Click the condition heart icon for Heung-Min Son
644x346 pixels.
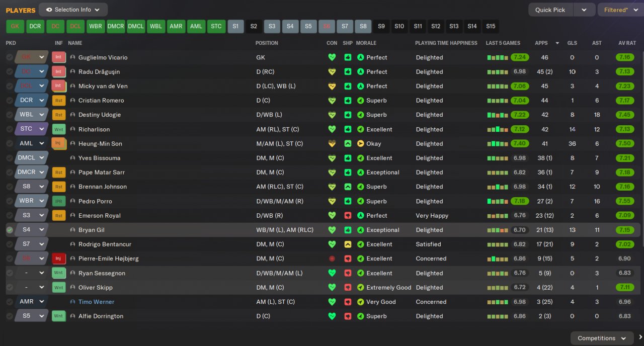pyautogui.click(x=332, y=143)
